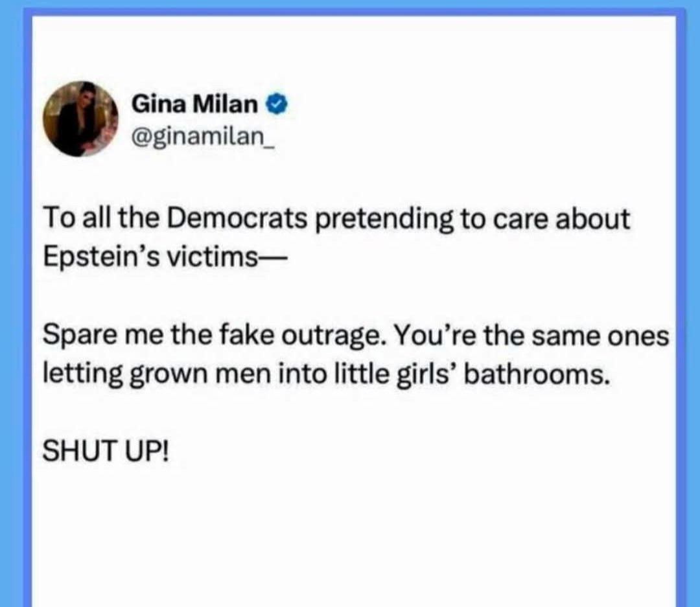Click the blue verified checkmark badge
Screen dimensions: 700x607
coord(277,104)
